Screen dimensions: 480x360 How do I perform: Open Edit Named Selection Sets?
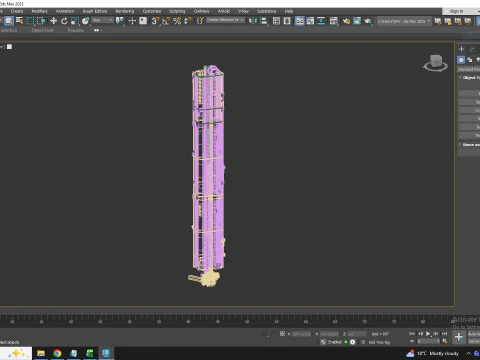[200, 21]
